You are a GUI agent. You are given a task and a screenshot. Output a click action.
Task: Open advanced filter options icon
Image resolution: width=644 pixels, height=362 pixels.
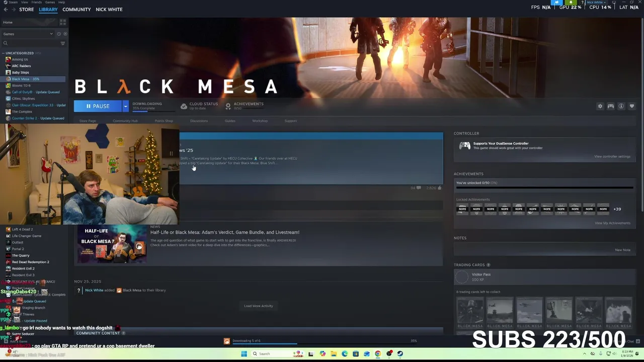pos(63,43)
